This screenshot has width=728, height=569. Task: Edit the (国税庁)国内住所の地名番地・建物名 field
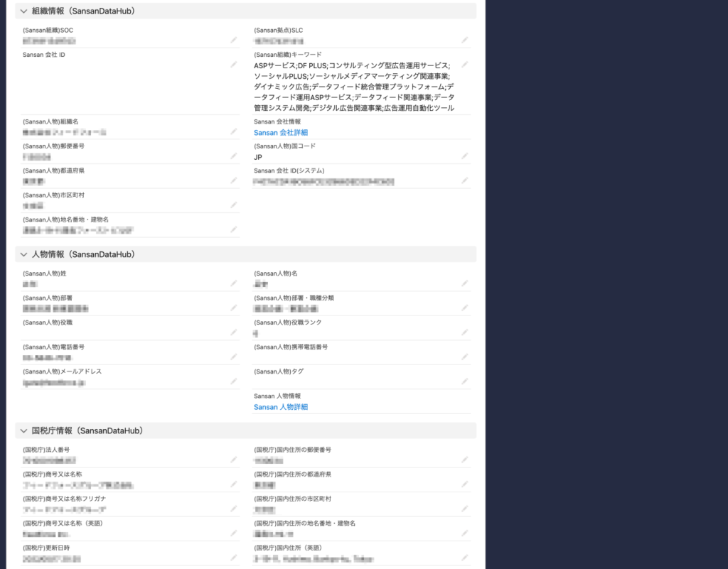(x=464, y=533)
